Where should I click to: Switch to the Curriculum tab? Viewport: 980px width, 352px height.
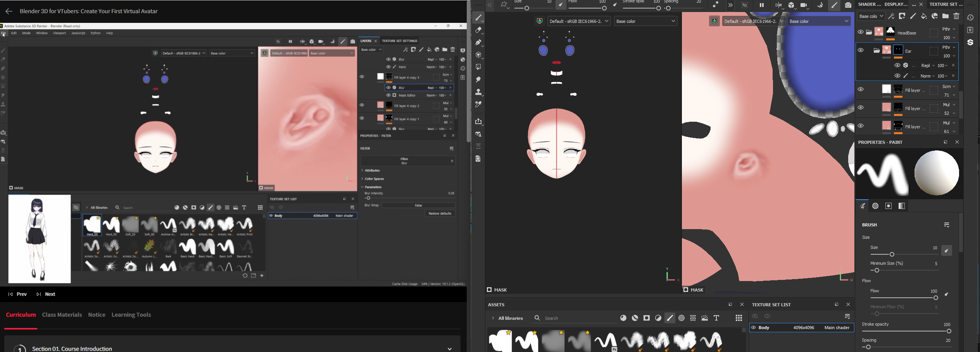pos(21,315)
